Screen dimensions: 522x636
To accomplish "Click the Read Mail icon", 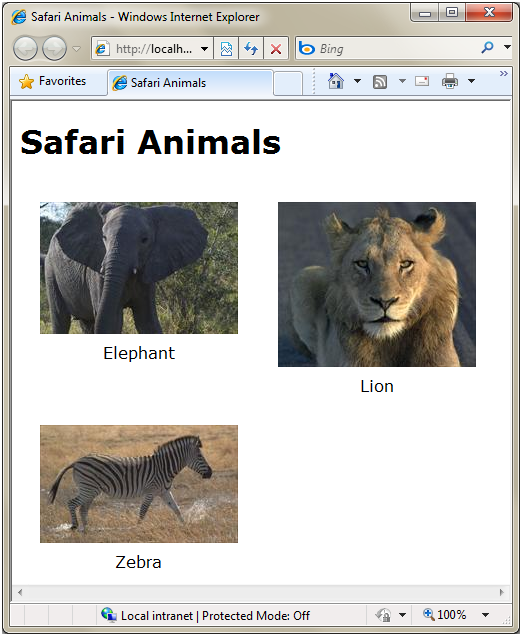I will tap(422, 81).
